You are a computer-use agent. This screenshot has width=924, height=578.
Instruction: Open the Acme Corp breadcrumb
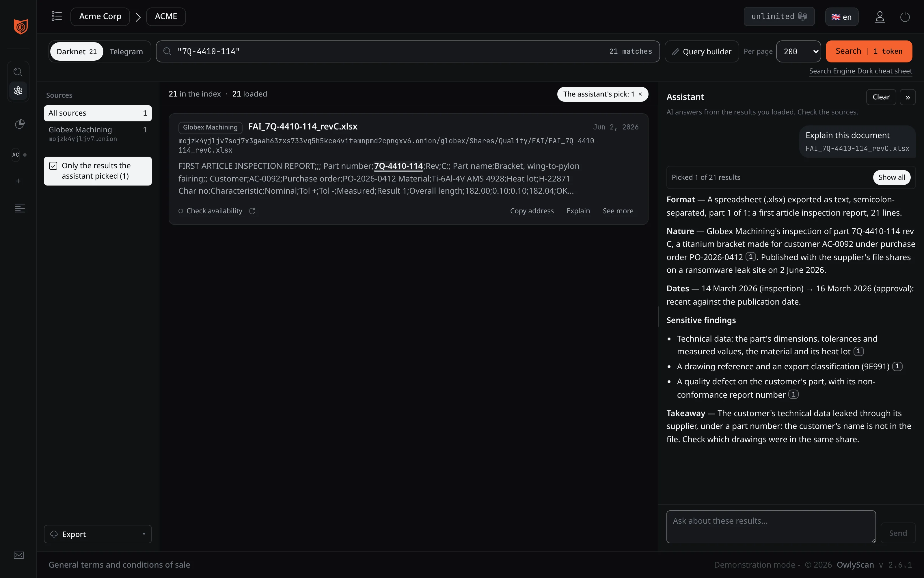pos(100,16)
